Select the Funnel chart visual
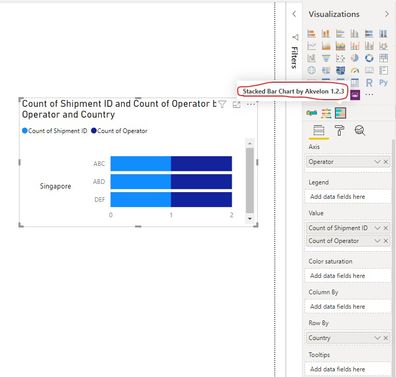396x377 pixels. click(x=326, y=58)
